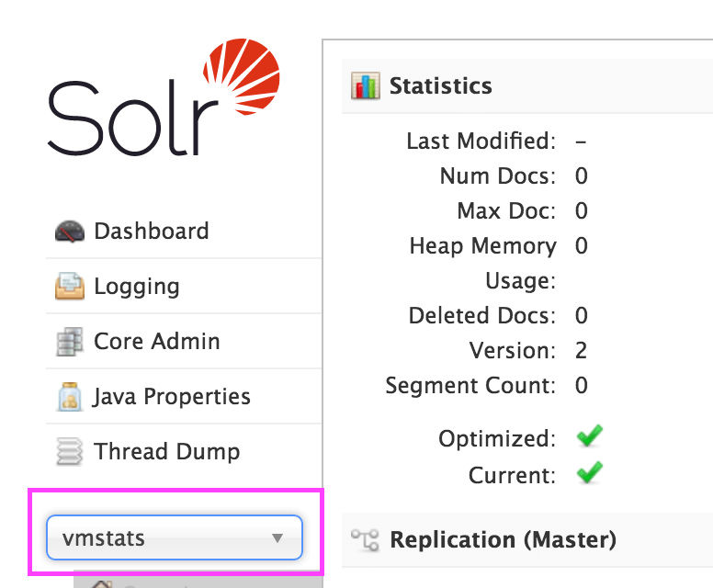Screen dimensions: 713x588
Task: Click the Num Docs label
Action: point(498,176)
